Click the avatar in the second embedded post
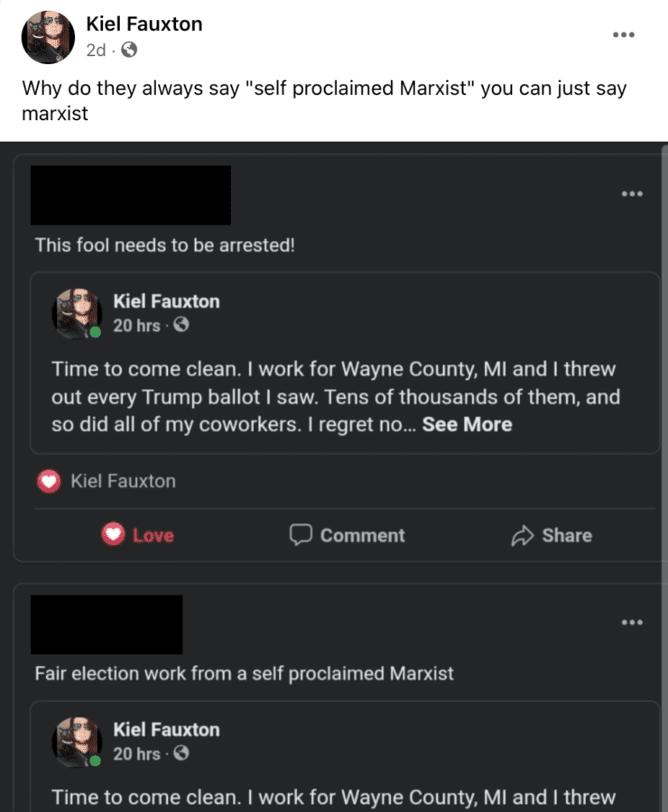Screen dimensions: 668x812 76,742
